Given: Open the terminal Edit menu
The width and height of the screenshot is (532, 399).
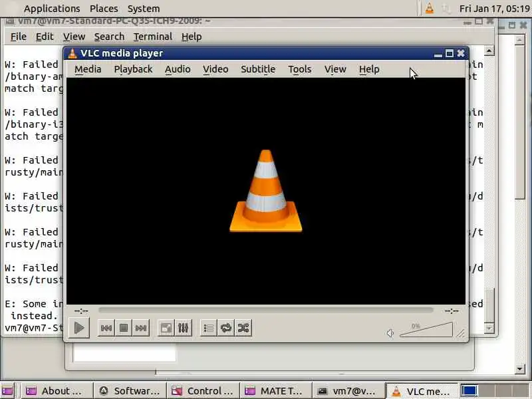Looking at the screenshot, I should coord(45,37).
